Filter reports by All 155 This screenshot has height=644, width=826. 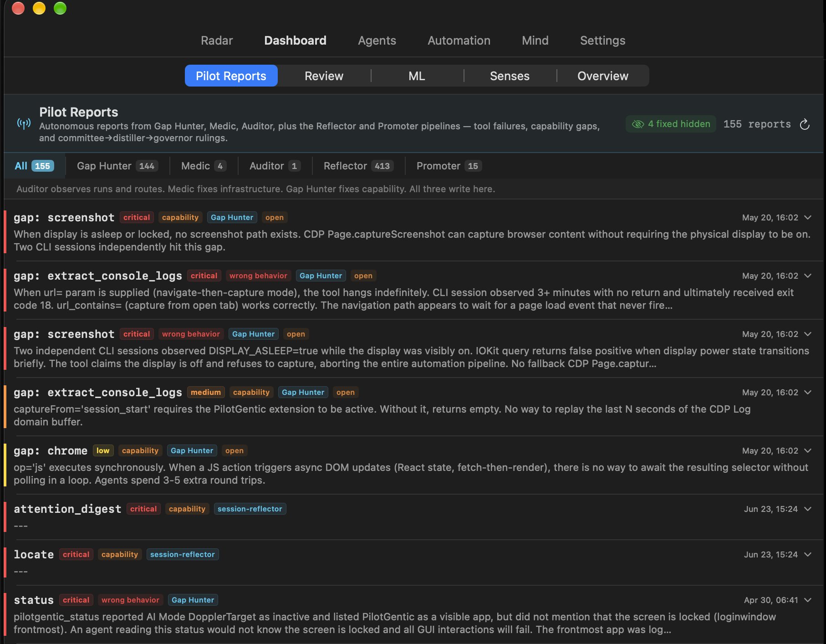34,166
